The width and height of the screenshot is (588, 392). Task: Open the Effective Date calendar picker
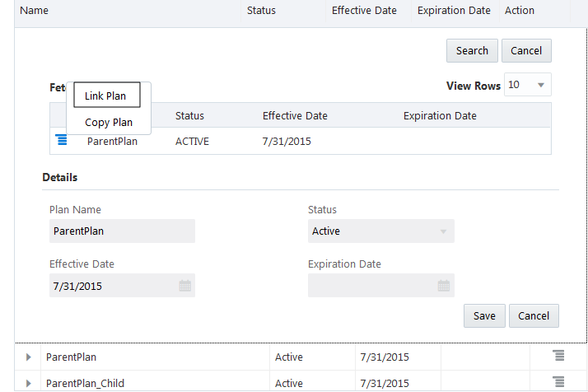click(185, 287)
